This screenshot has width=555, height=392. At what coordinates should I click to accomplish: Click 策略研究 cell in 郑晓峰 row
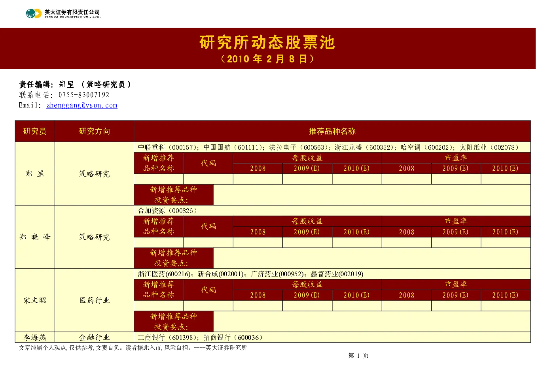(x=95, y=237)
